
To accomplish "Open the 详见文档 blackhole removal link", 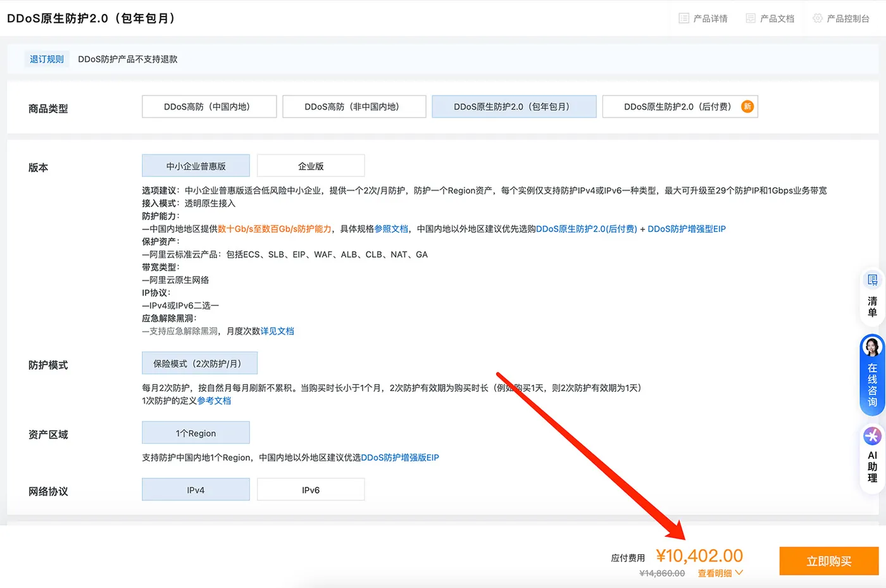I will click(x=278, y=330).
